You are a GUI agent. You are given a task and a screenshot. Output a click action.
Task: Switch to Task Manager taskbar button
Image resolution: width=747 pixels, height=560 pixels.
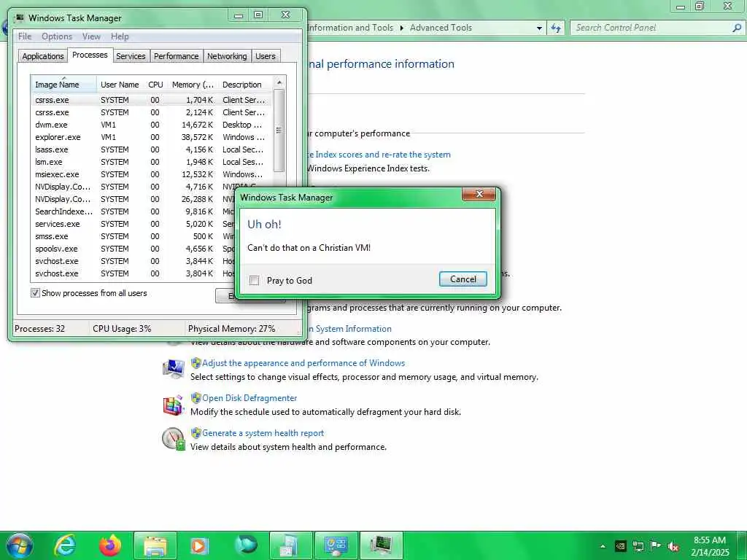coord(382,545)
